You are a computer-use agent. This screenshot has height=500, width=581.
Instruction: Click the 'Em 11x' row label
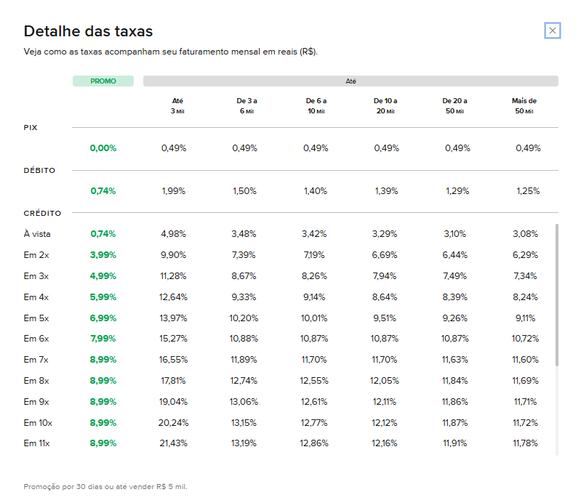[x=36, y=443]
